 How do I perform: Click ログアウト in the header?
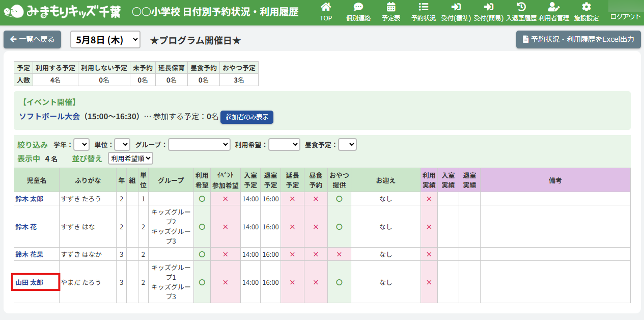click(x=625, y=16)
